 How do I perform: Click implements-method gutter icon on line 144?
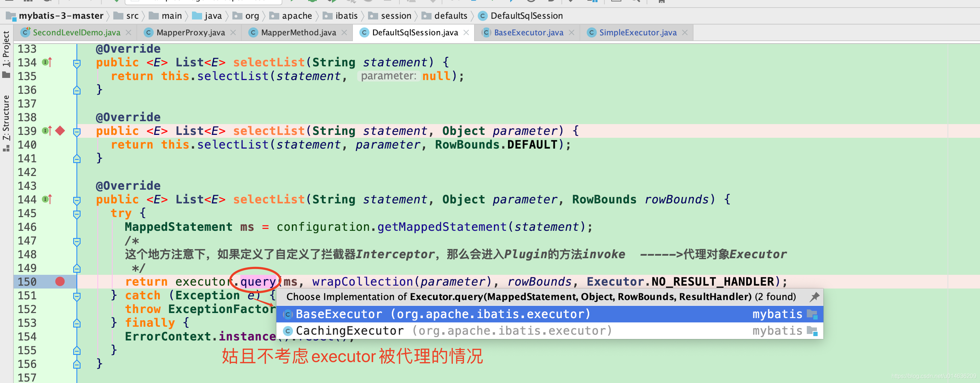(47, 199)
